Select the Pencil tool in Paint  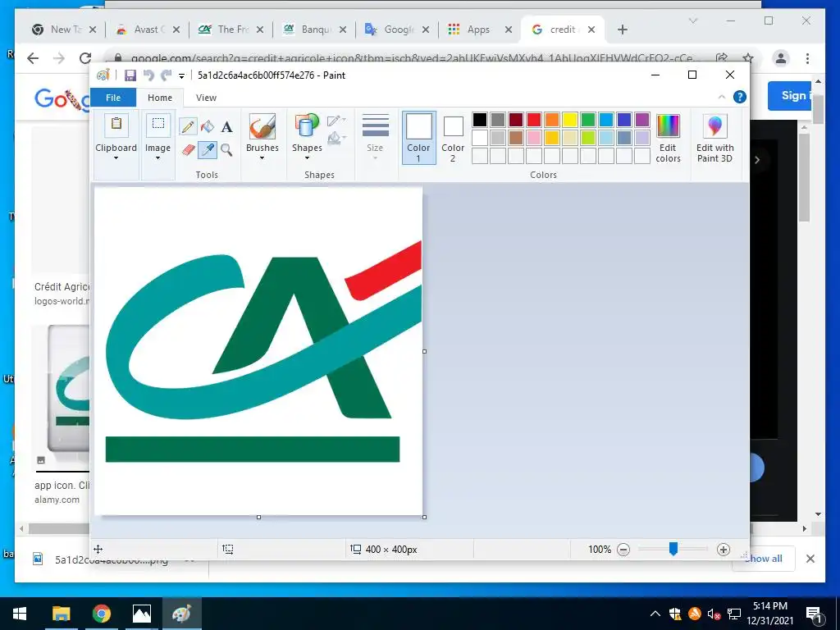point(188,127)
